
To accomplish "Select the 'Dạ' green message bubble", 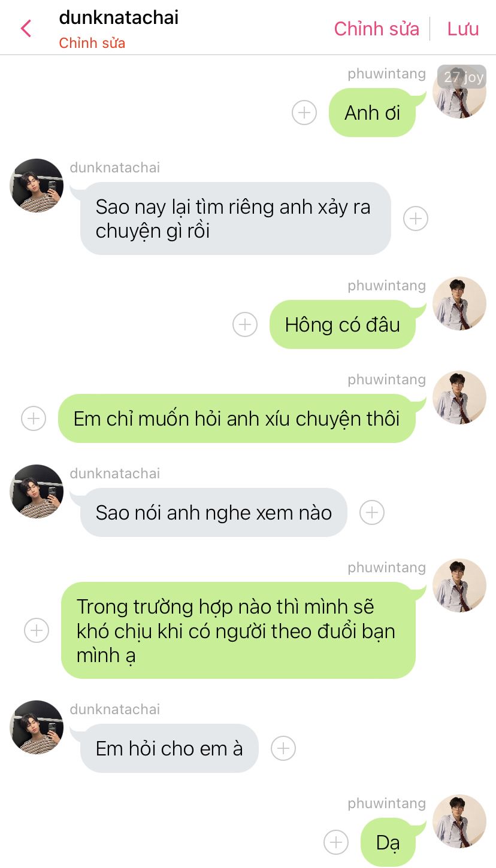I will click(388, 842).
